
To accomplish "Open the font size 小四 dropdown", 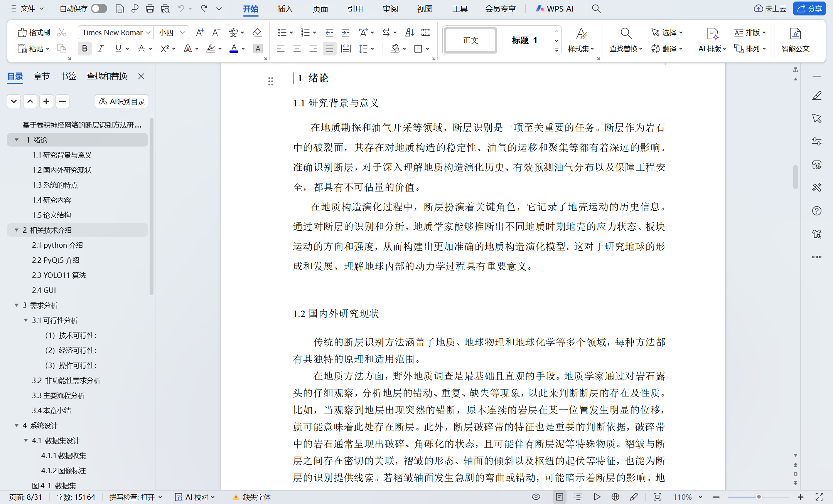I will tap(183, 33).
